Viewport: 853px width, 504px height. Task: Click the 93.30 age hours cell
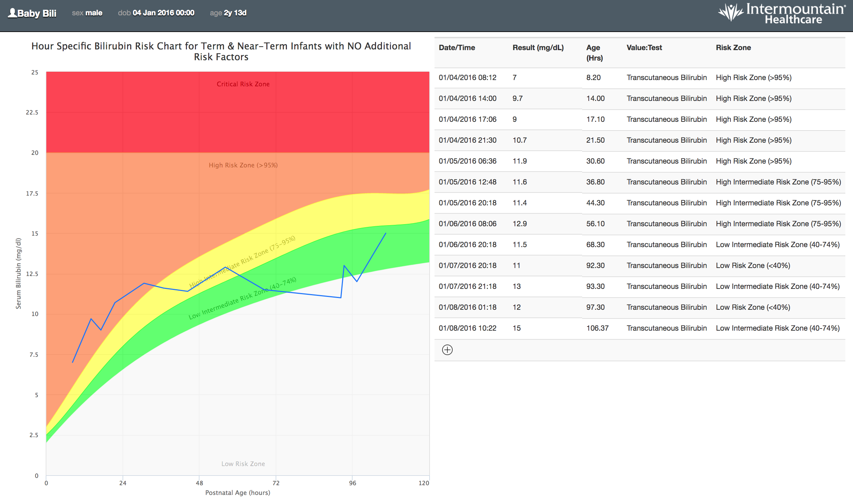click(595, 286)
